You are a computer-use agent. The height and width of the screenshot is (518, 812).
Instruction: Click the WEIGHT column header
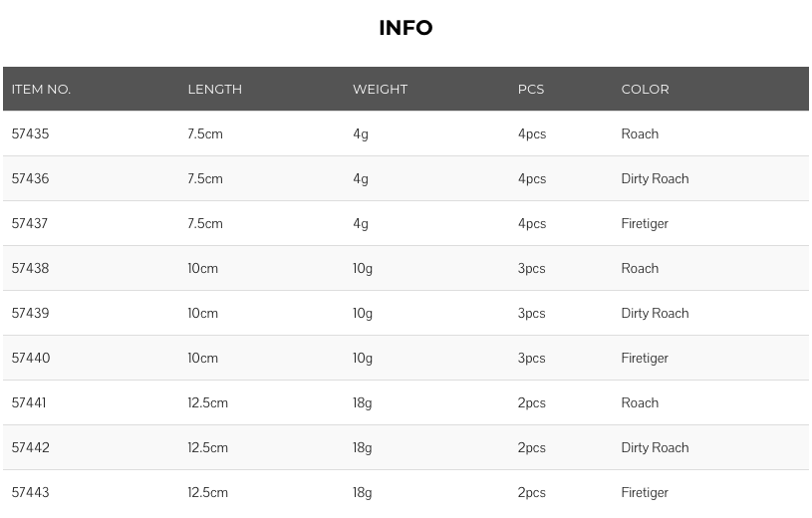click(381, 89)
